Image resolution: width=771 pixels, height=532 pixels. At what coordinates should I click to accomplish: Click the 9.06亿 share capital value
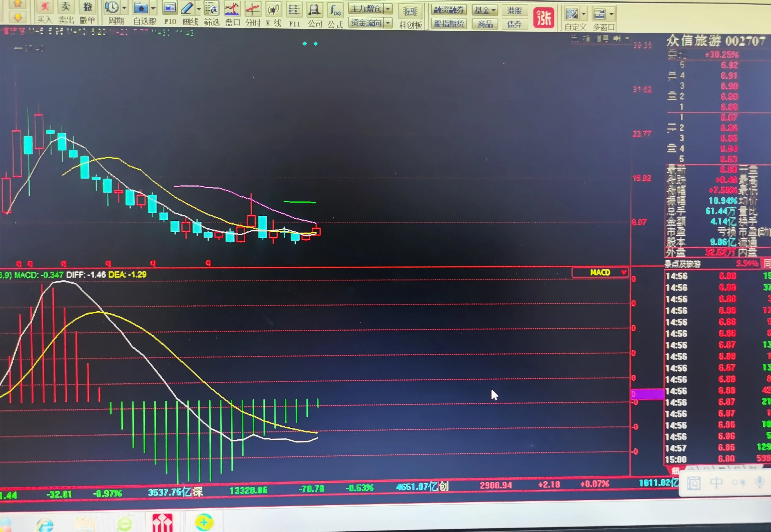pos(723,242)
